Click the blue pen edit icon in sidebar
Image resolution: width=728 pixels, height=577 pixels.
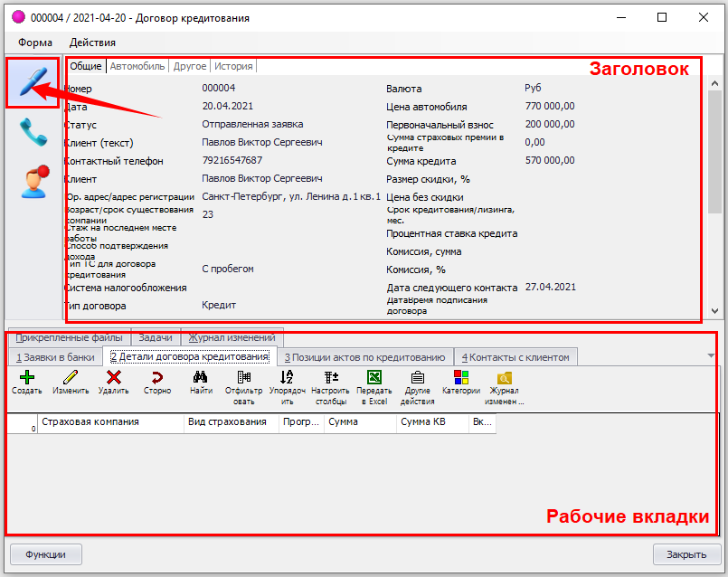point(33,82)
